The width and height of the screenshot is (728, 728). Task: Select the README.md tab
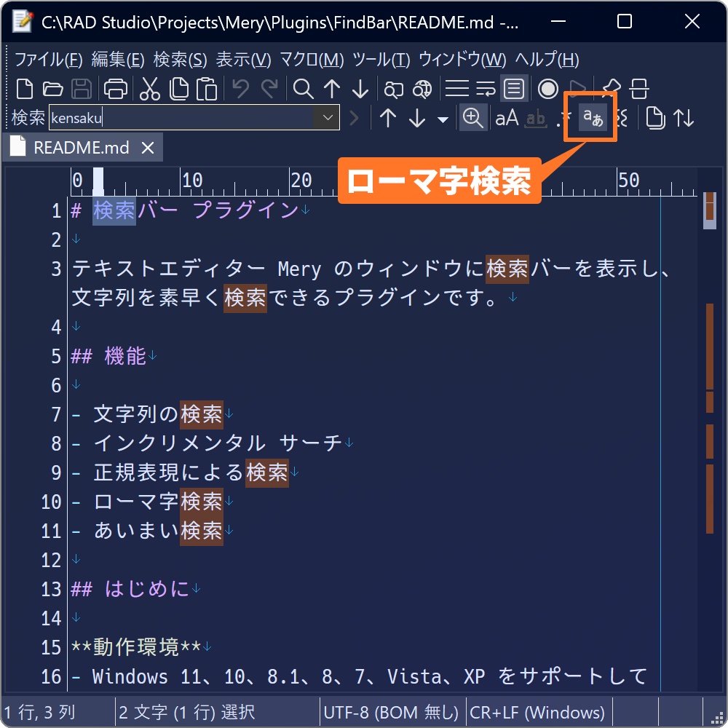pyautogui.click(x=82, y=148)
